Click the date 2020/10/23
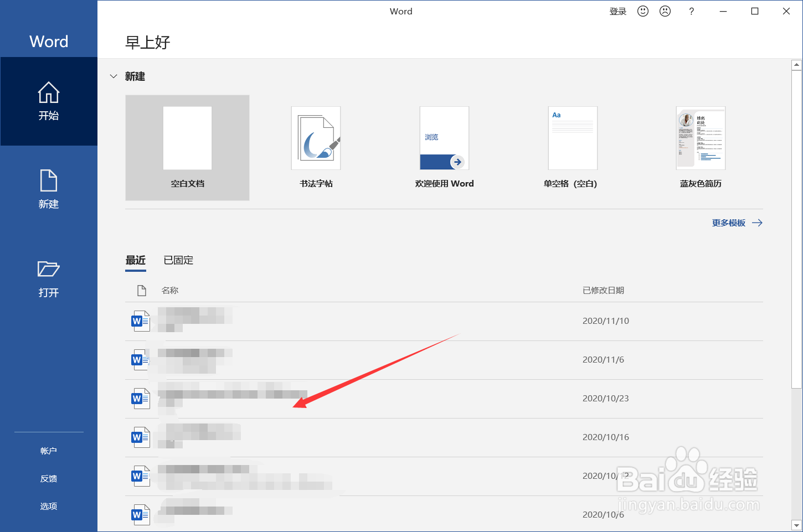This screenshot has width=803, height=532. point(606,399)
